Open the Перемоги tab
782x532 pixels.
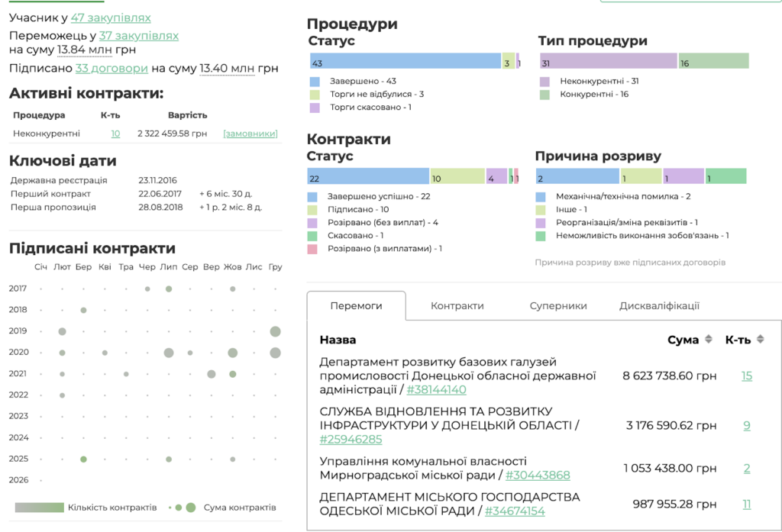pyautogui.click(x=356, y=305)
